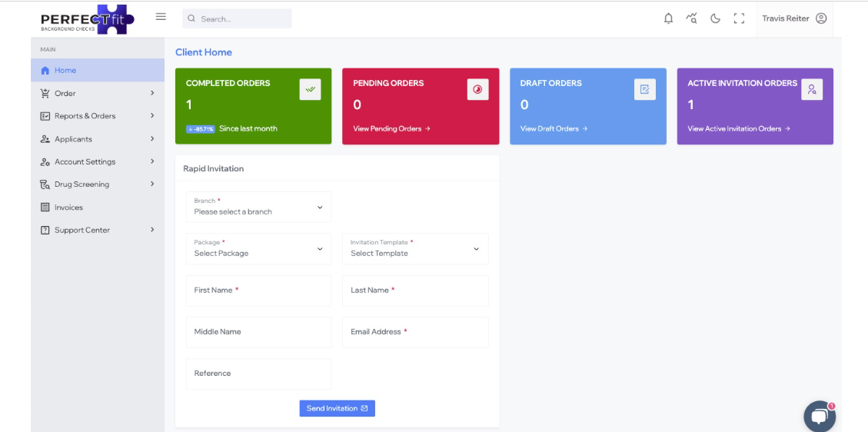Select Drug Screening menu item
This screenshot has width=868, height=432.
coord(98,184)
